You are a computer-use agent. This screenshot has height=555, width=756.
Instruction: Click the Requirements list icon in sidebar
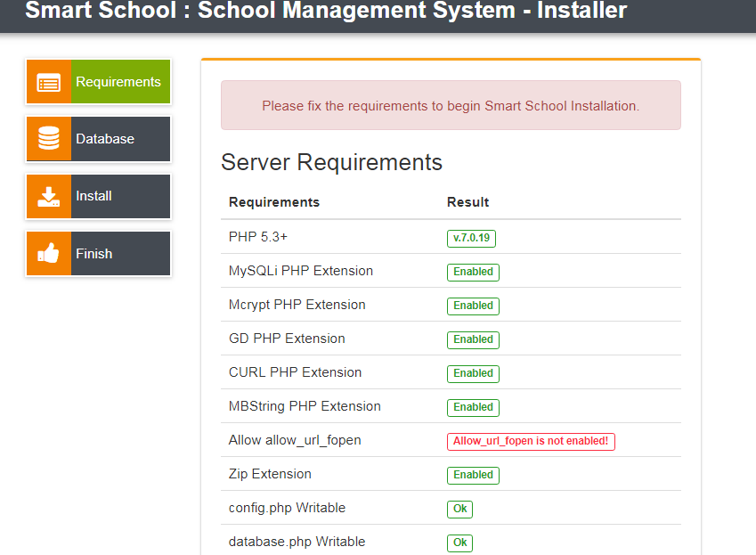(x=48, y=82)
